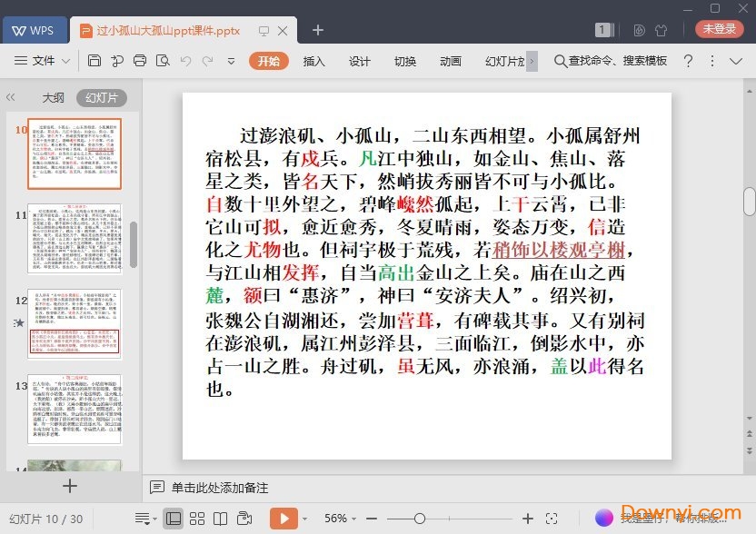The height and width of the screenshot is (534, 756).
Task: Start slideshow with orange play button
Action: pos(283,518)
